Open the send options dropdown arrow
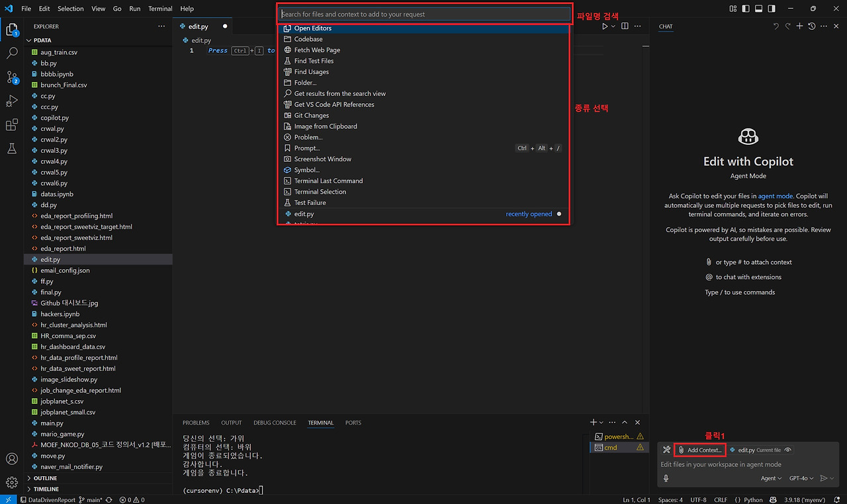This screenshot has height=504, width=847. (x=832, y=478)
